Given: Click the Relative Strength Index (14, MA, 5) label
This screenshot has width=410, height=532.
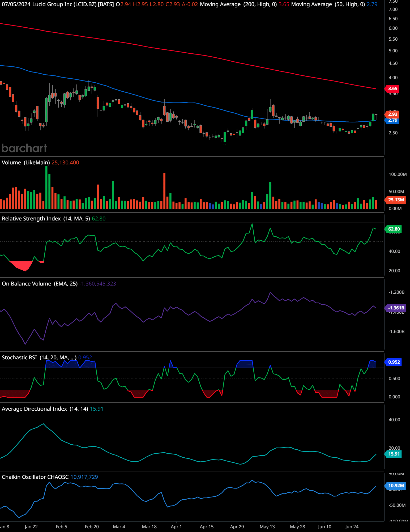Looking at the screenshot, I should (x=46, y=219).
